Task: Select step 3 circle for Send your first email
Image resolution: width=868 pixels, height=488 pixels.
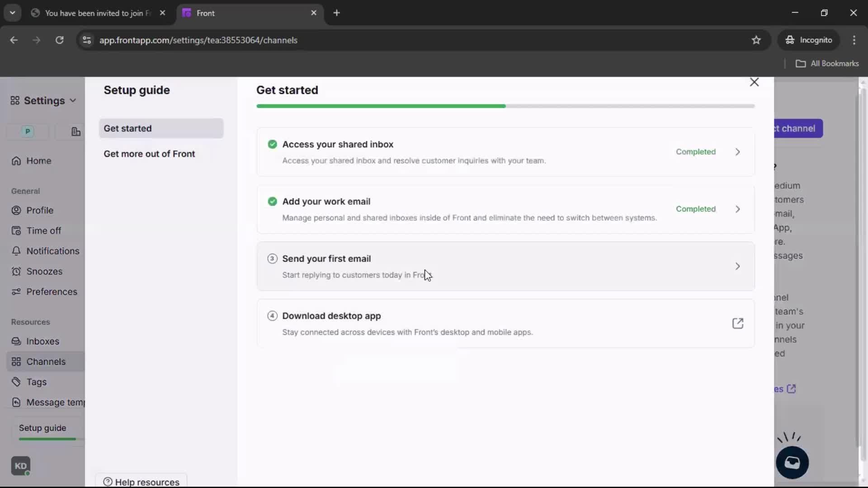Action: tap(272, 258)
